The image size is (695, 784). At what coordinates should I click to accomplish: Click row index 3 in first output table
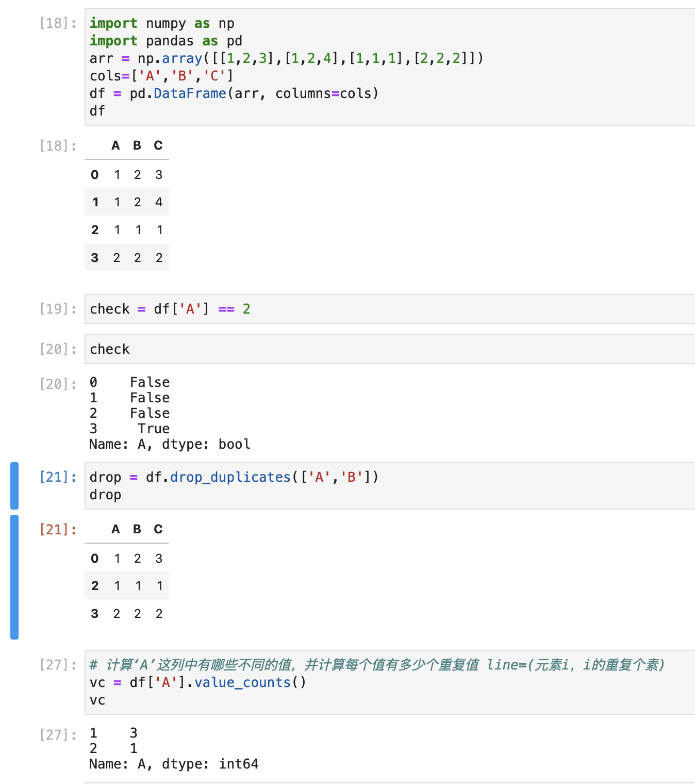(x=95, y=258)
